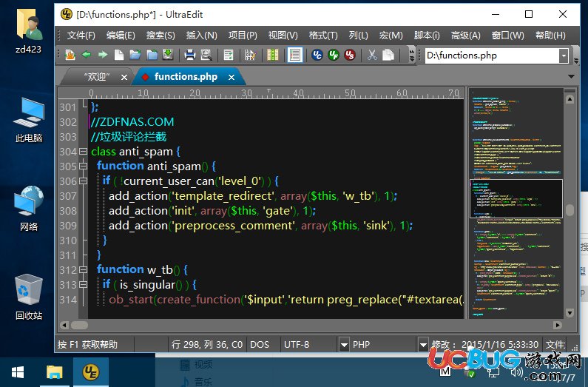Image resolution: width=588 pixels, height=387 pixels.
Task: Click the horizontal scrollbar right arrow
Action: click(557, 325)
